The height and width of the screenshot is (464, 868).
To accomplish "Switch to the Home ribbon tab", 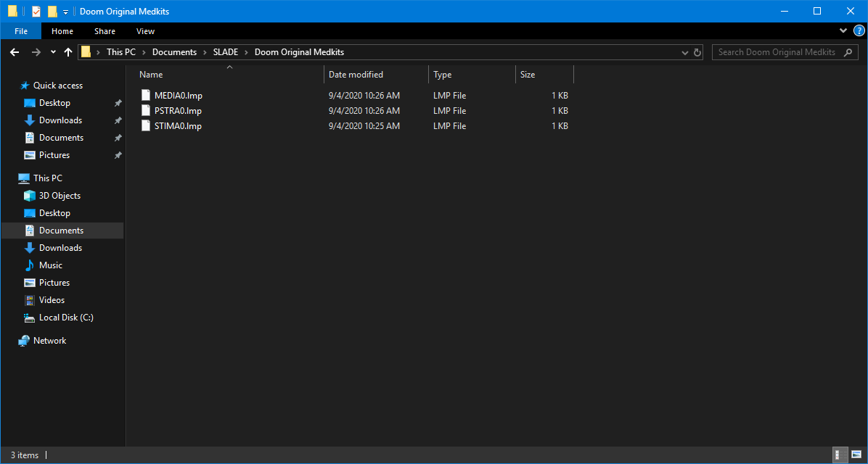I will point(62,31).
